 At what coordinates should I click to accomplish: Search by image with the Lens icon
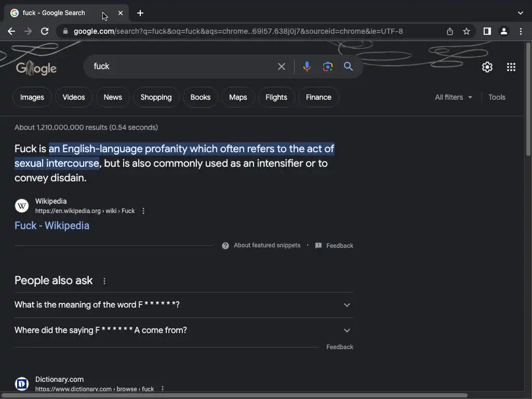tap(327, 66)
